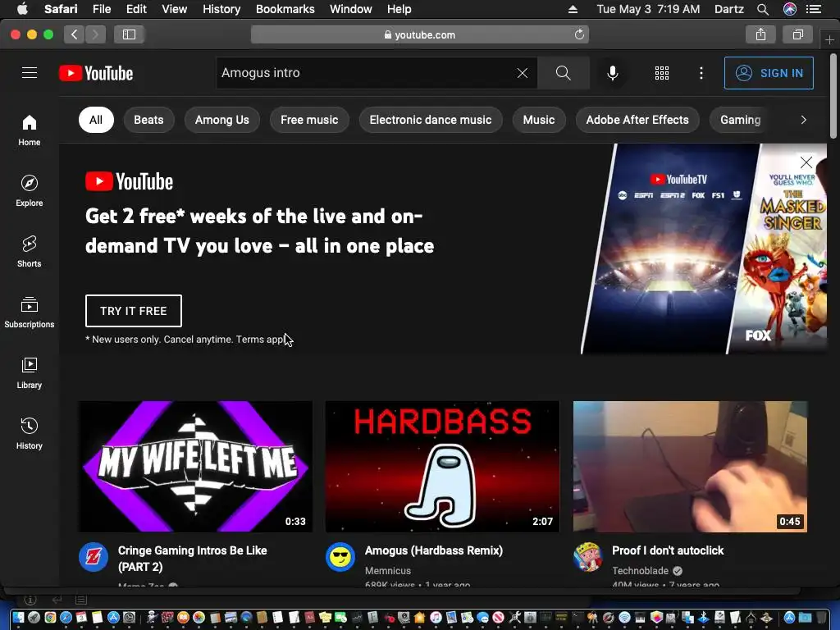Open the Apple menu
The width and height of the screenshot is (840, 630).
pyautogui.click(x=22, y=9)
